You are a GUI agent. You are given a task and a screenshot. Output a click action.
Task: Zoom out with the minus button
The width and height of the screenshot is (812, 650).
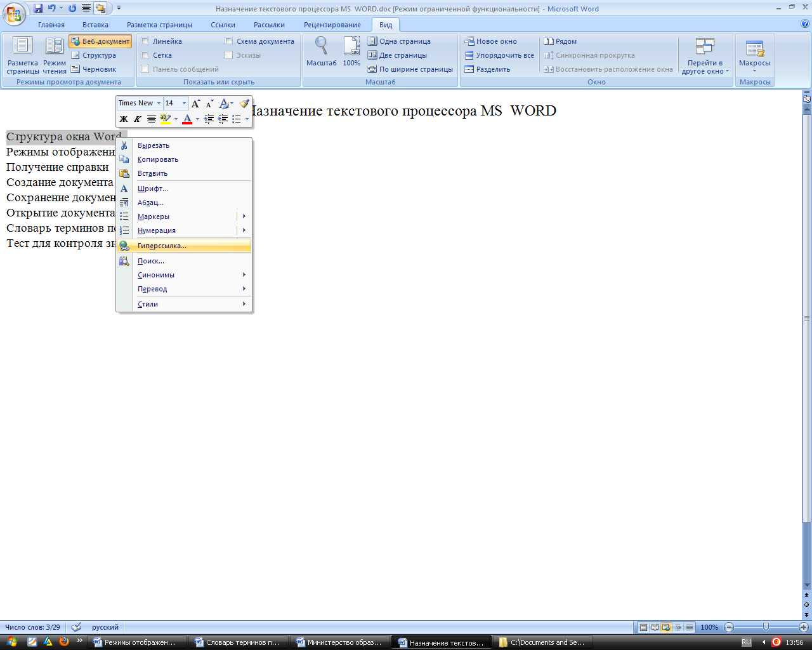[x=729, y=627]
